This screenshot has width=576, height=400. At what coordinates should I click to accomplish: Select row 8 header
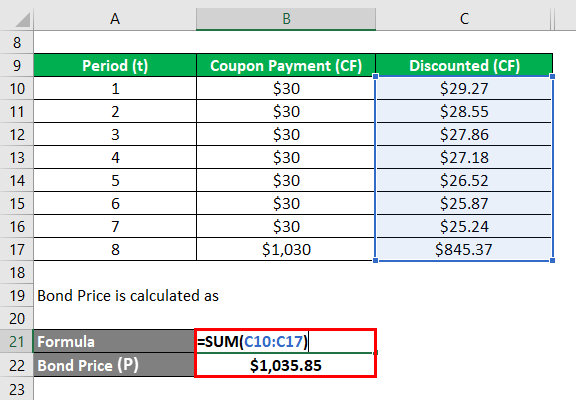(17, 43)
